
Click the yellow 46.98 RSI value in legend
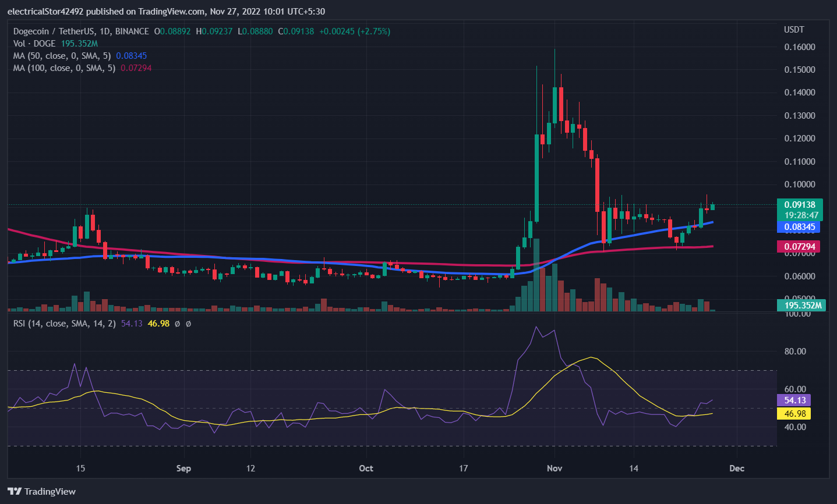(158, 324)
